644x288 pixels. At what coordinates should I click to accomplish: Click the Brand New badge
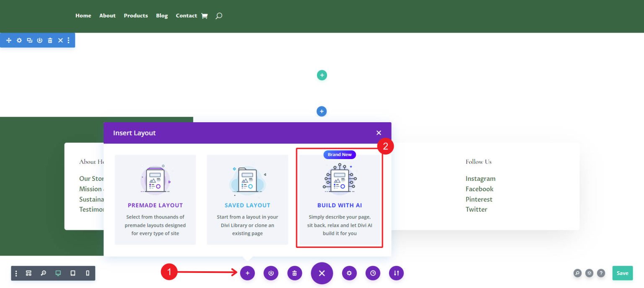(x=340, y=154)
